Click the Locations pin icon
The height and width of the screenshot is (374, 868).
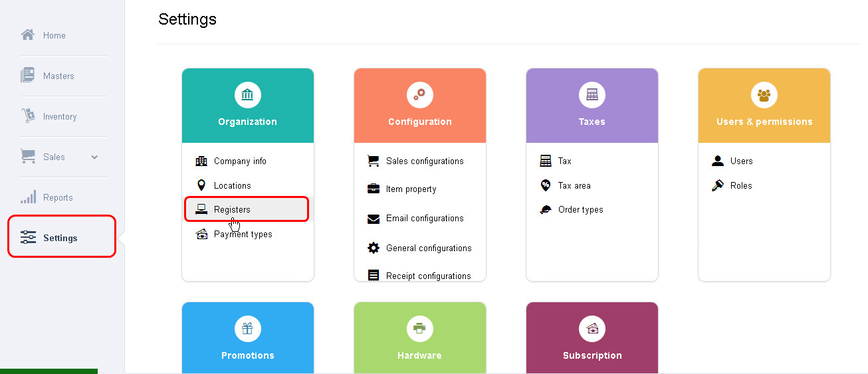point(201,185)
